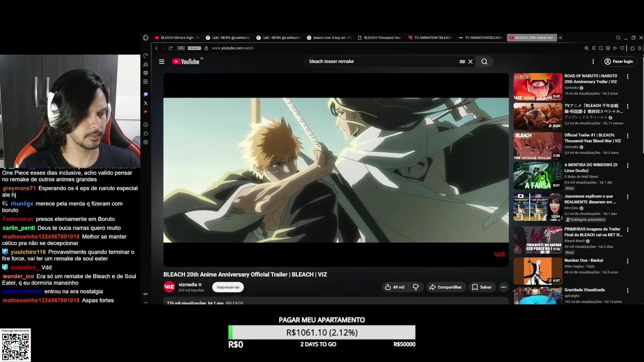This screenshot has height=362, width=644.
Task: Open A MENTIRA DO WINDOWS video thumbnail
Action: point(538,175)
